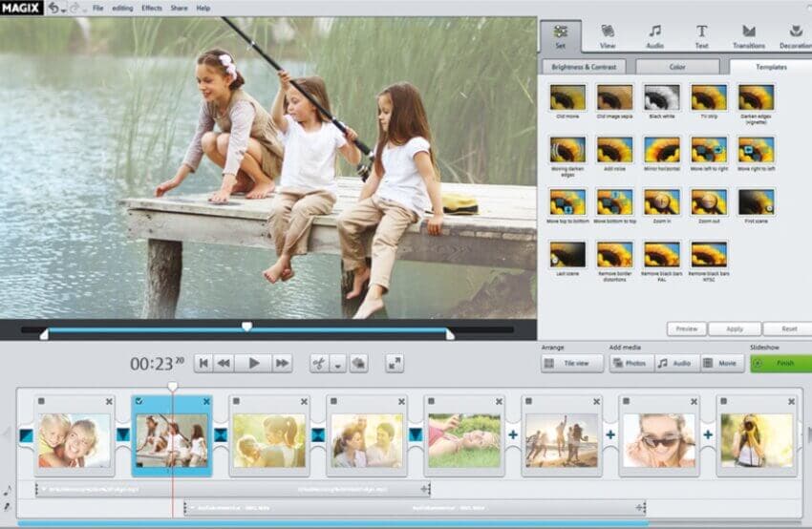
Task: Apply the Black white template
Action: click(x=662, y=97)
